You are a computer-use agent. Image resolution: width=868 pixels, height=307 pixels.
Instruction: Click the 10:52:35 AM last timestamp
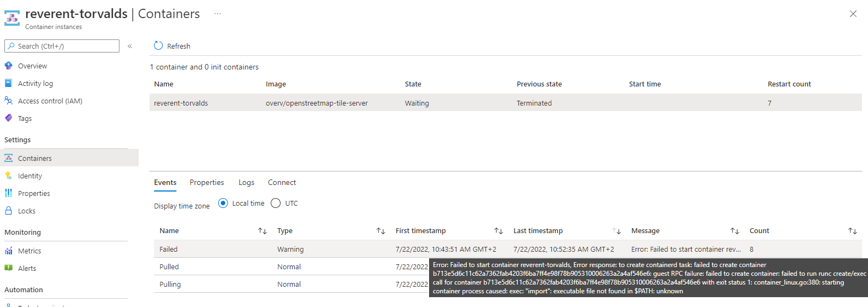click(x=564, y=249)
